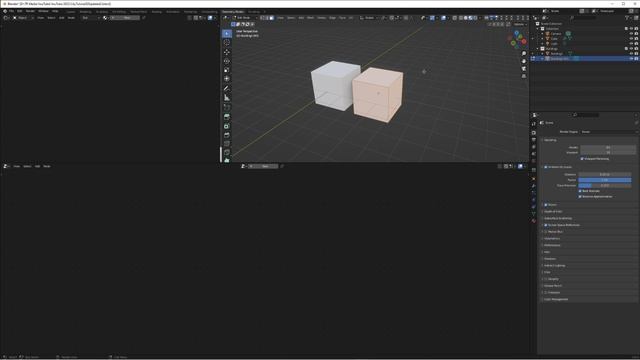Toggle the Motion Blur checkbox
Image resolution: width=640 pixels, height=360 pixels.
(x=546, y=232)
